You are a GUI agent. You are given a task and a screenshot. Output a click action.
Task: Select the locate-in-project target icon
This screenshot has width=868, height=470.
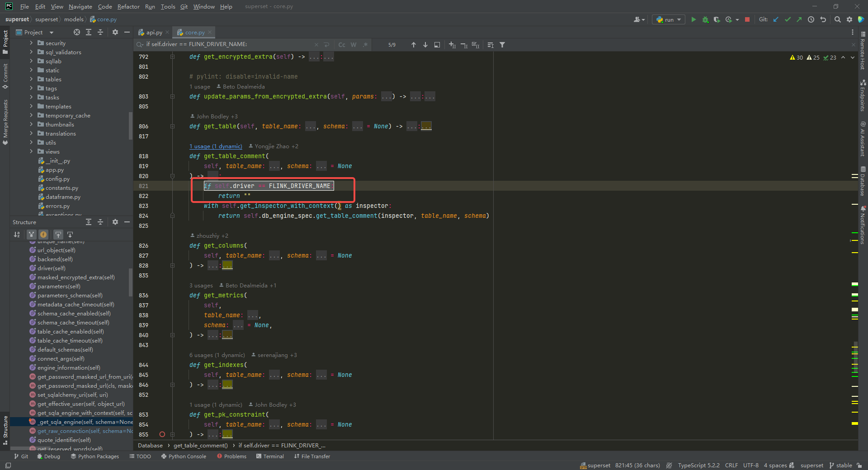click(x=77, y=32)
